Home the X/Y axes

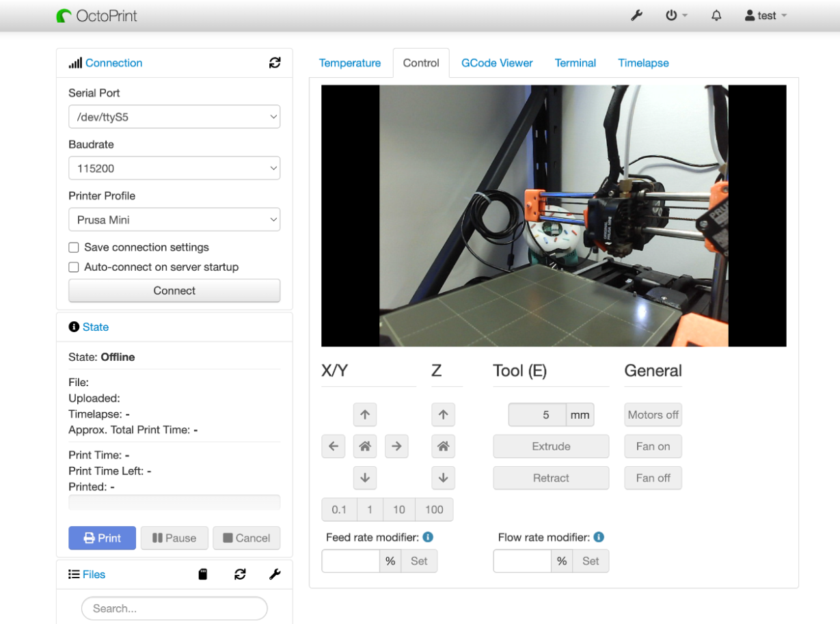pyautogui.click(x=365, y=446)
